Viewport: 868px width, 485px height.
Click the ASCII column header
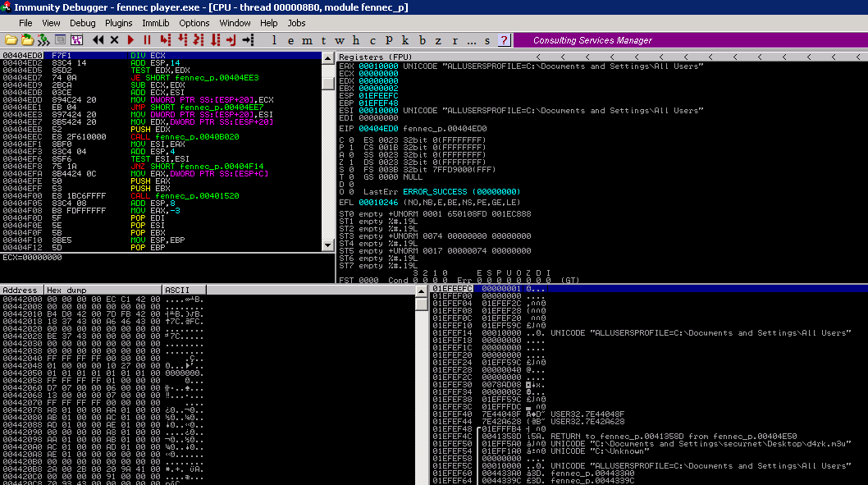[185, 291]
